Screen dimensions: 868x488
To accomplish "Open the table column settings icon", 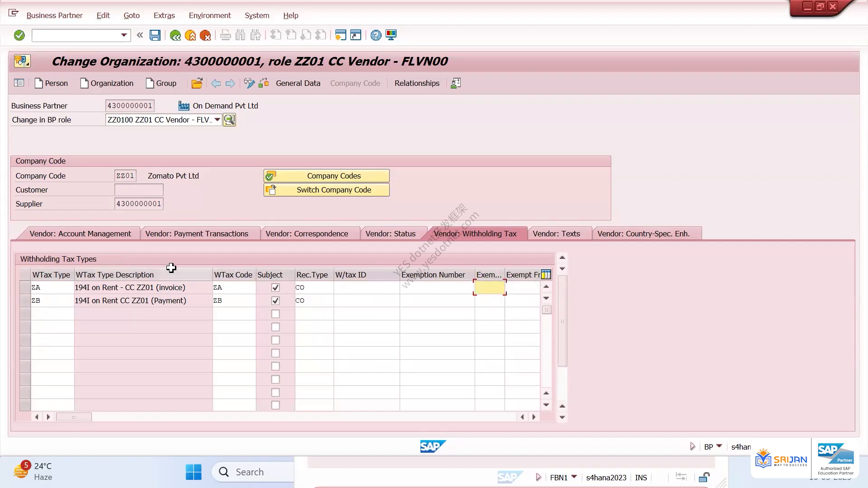I will 546,275.
